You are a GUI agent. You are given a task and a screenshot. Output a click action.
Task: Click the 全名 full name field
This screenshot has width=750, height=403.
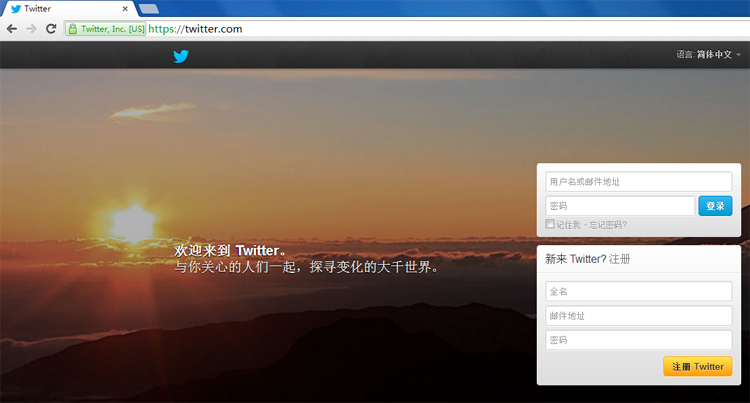[638, 292]
